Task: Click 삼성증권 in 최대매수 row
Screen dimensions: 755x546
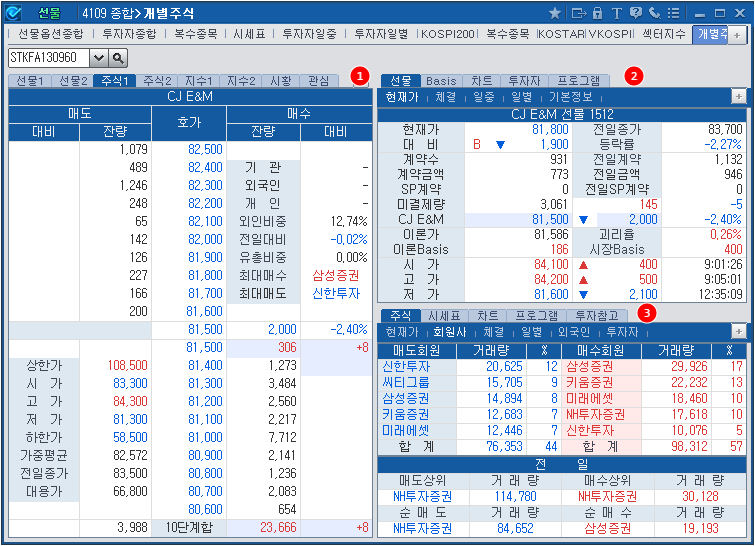Action: [336, 275]
